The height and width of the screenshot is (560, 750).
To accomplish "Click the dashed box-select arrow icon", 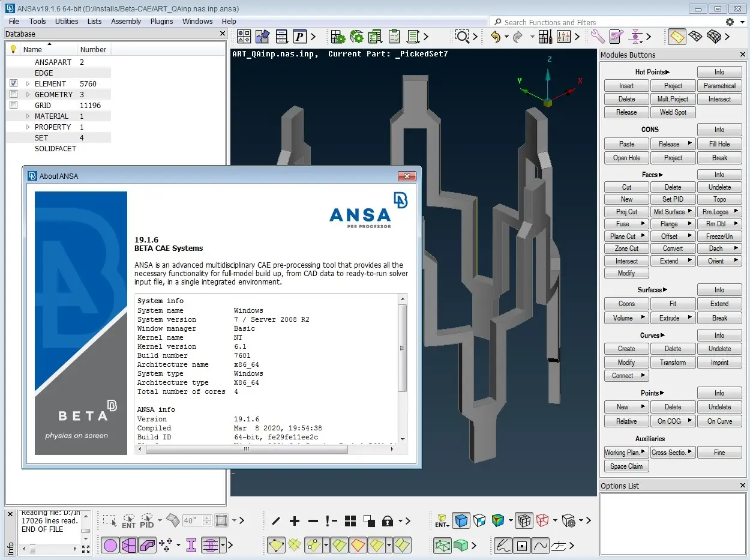I will pyautogui.click(x=110, y=521).
